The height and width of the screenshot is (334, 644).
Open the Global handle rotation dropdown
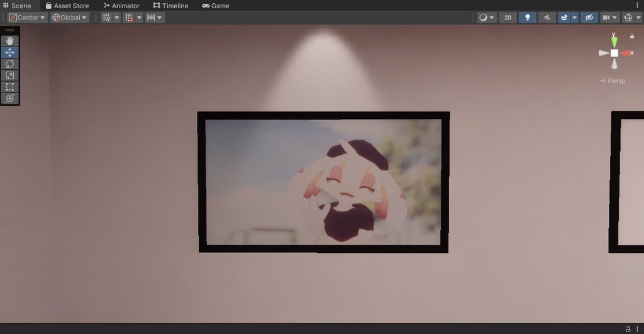pos(70,18)
